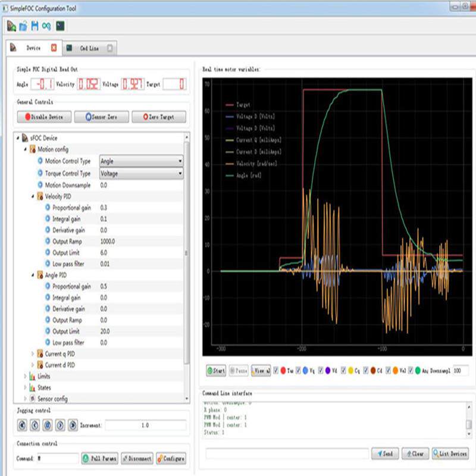The image size is (476, 476).
Task: Click the Pull Params button
Action: click(99, 459)
